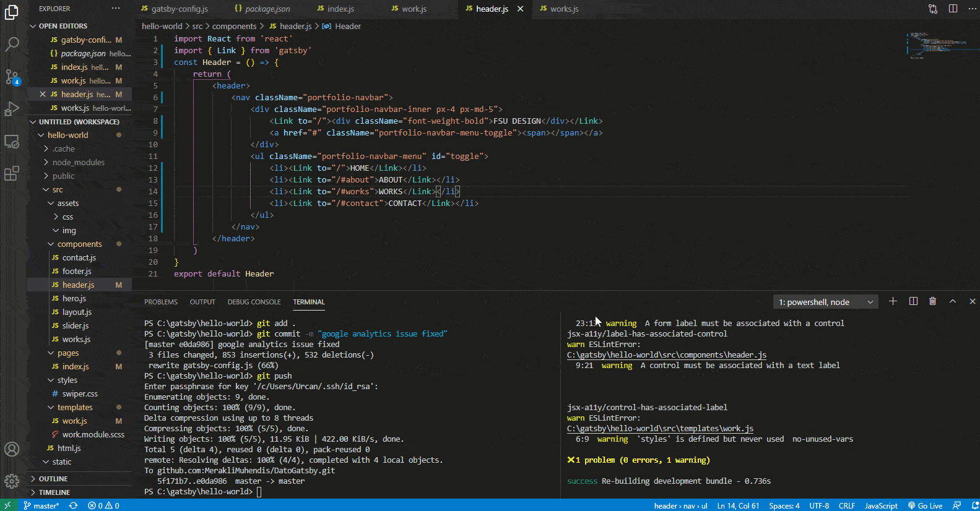Click master* branch in status bar
980x511 pixels.
(41, 505)
